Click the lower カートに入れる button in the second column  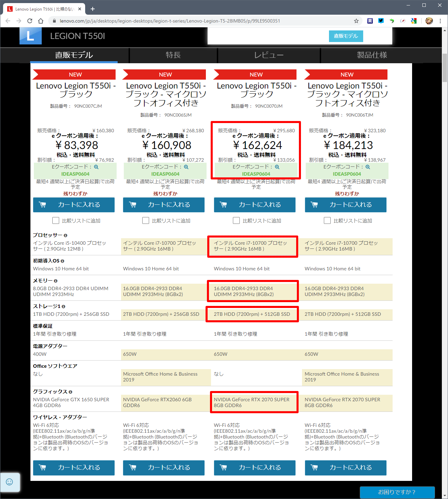(164, 468)
